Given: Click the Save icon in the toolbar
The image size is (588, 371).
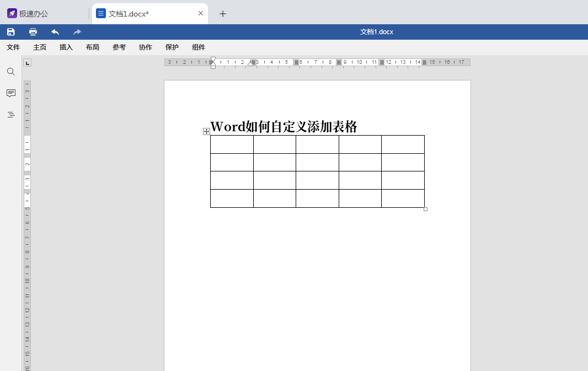Looking at the screenshot, I should (11, 32).
